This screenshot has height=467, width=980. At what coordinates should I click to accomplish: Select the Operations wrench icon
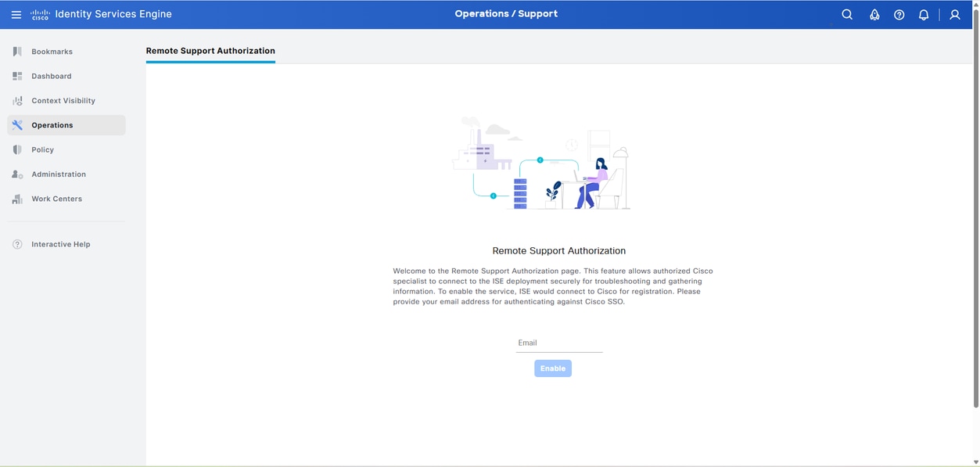[16, 124]
